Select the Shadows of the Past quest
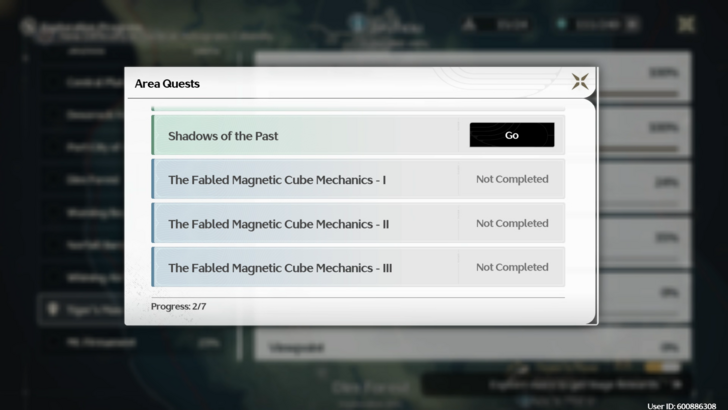728x410 pixels. pyautogui.click(x=223, y=136)
